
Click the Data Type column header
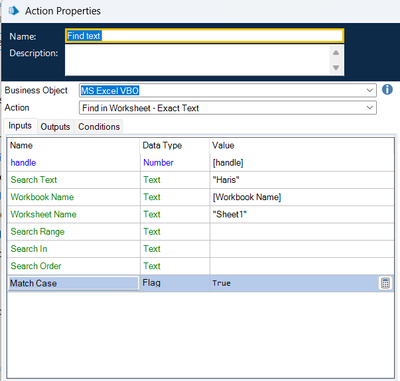[175, 146]
